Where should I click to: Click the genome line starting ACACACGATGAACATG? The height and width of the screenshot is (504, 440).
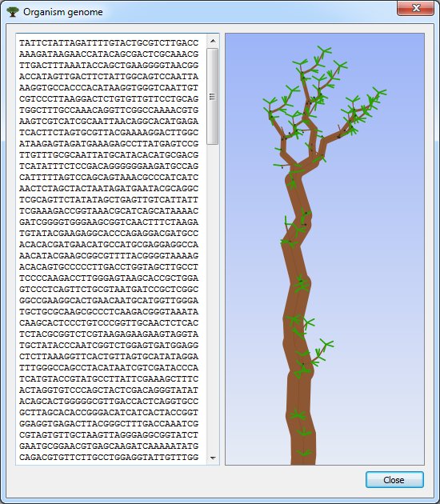(x=109, y=245)
